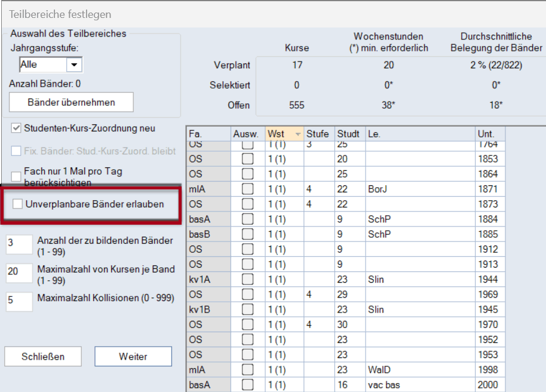Click the Unt. value 1885

pos(490,234)
